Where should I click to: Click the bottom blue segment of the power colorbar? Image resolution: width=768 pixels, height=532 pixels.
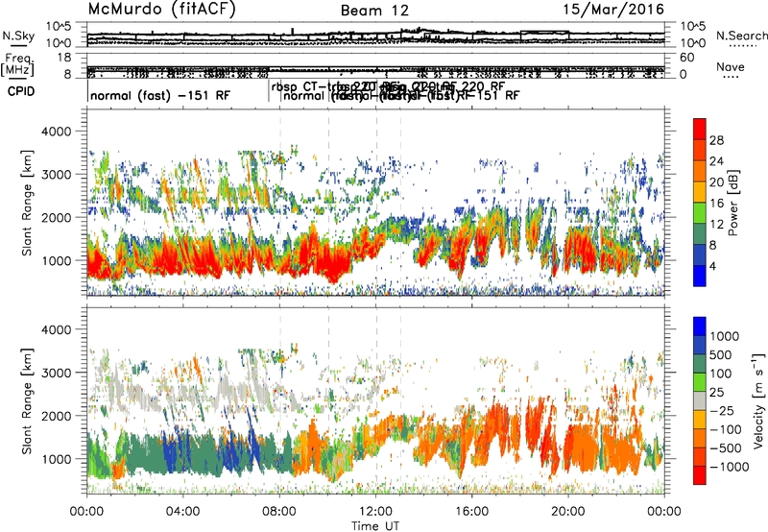(x=700, y=276)
